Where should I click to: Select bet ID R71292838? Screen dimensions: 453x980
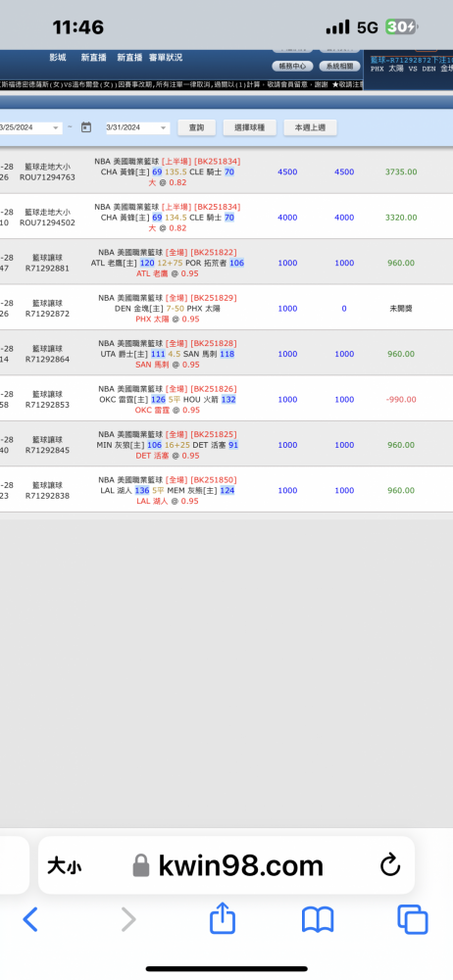[47, 496]
